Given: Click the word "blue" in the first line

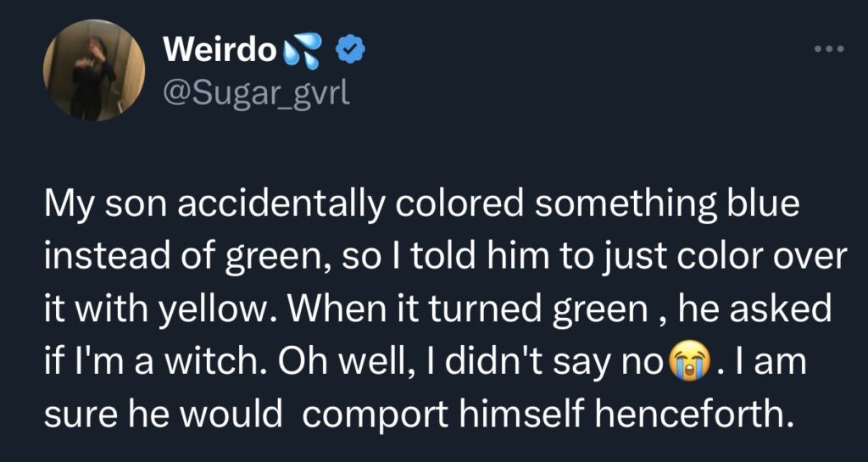Looking at the screenshot, I should tap(767, 207).
